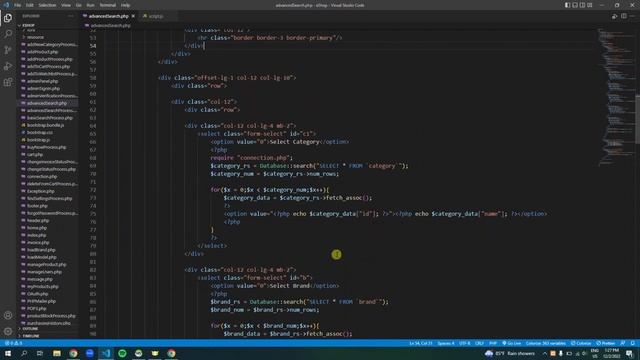The image size is (640, 360).
Task: Click the UTF-8 encoding indicator
Action: (464, 343)
